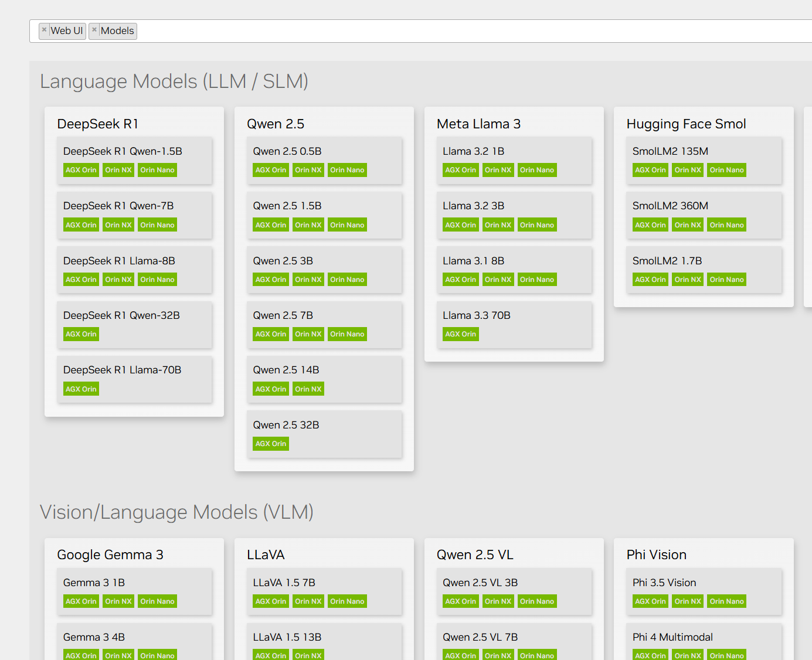This screenshot has width=812, height=660.
Task: Click AGX Orin badge under DeepSeek R1 Llama-70B
Action: (81, 389)
